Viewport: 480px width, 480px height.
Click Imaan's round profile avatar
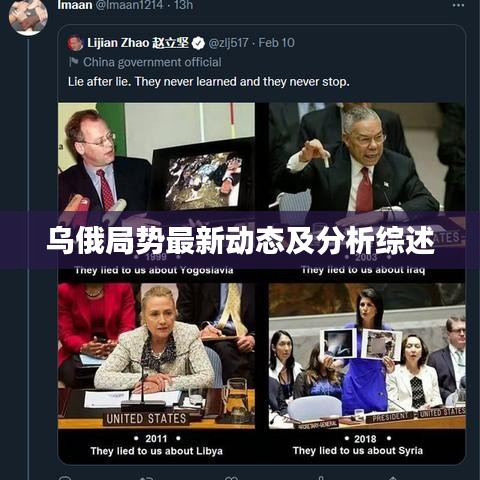[28, 16]
